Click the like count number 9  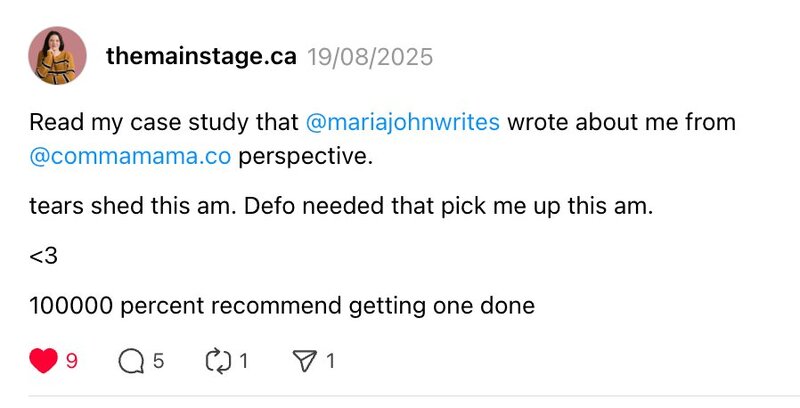click(71, 361)
